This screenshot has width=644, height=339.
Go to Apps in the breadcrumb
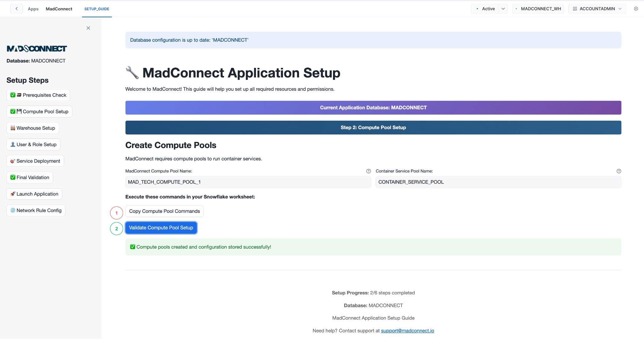(x=33, y=9)
